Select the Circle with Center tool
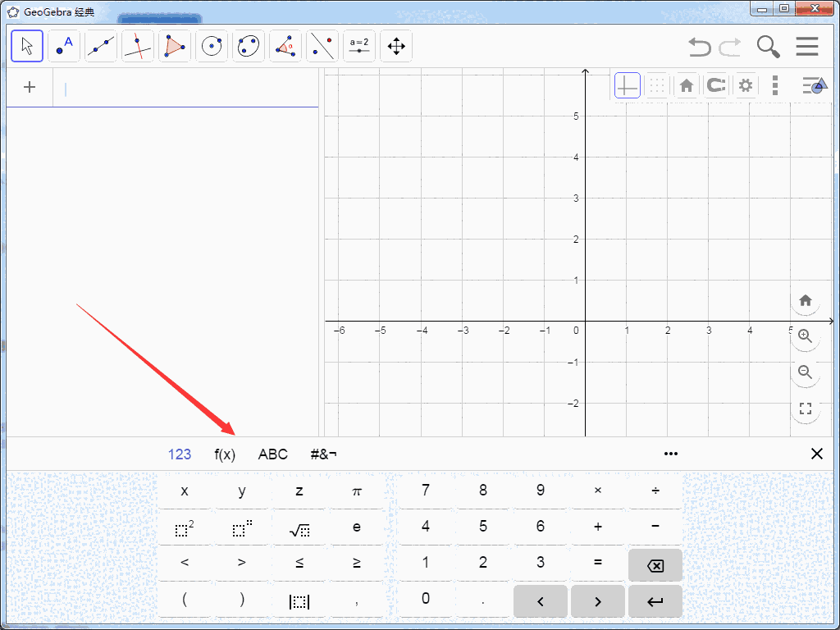 [212, 46]
